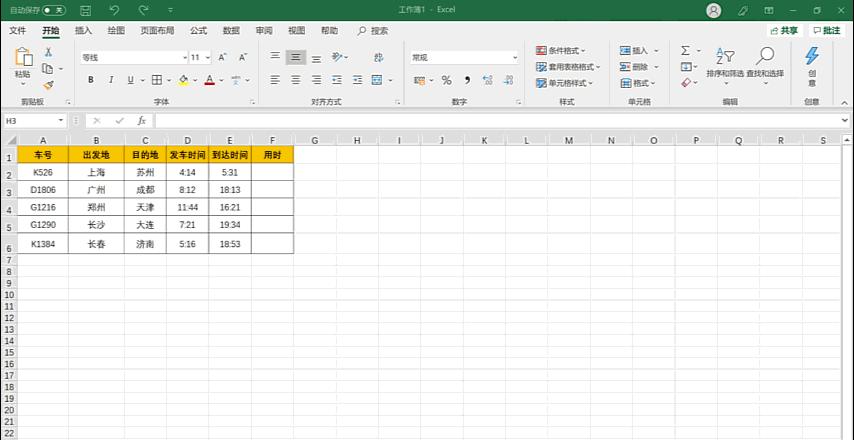Image resolution: width=854 pixels, height=440 pixels.
Task: Apply the yellow fill color
Action: tap(184, 80)
